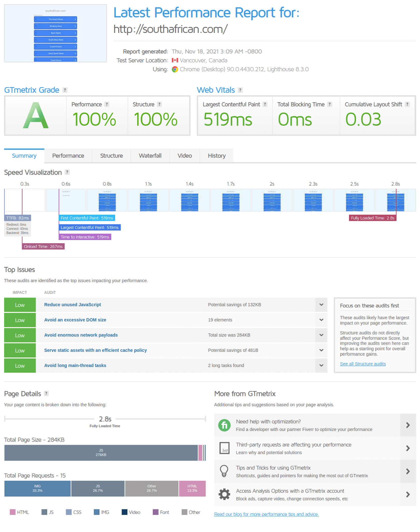The height and width of the screenshot is (532, 420).
Task: Click the 2.3s filmstrip frame
Action: click(313, 200)
